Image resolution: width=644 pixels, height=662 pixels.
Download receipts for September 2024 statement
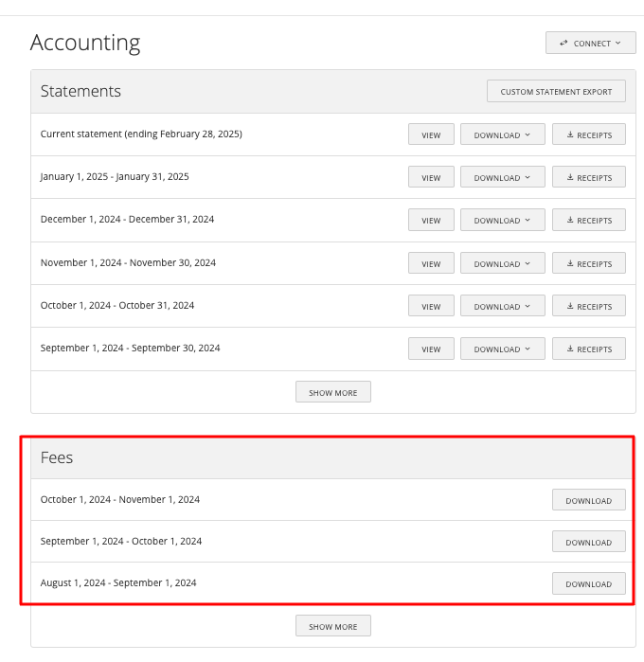588,349
